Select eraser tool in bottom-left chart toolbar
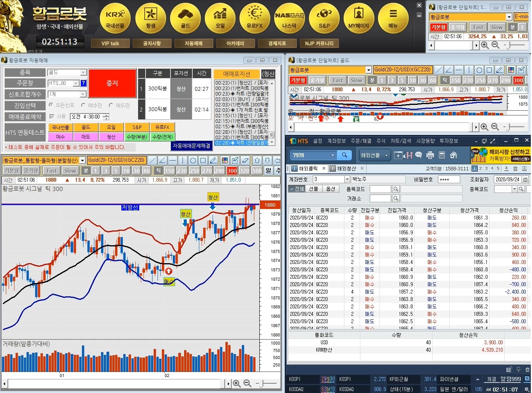This screenshot has width=532, height=393. point(245,160)
